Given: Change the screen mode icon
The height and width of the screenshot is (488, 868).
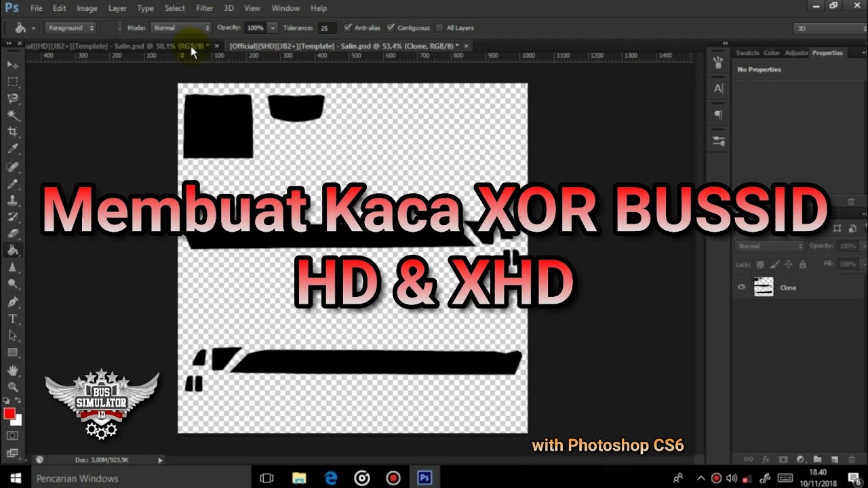Looking at the screenshot, I should (12, 453).
